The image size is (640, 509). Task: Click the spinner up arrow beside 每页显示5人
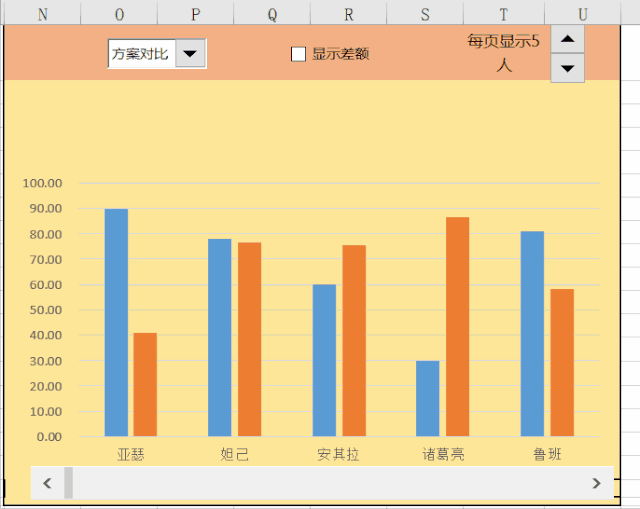(x=567, y=39)
